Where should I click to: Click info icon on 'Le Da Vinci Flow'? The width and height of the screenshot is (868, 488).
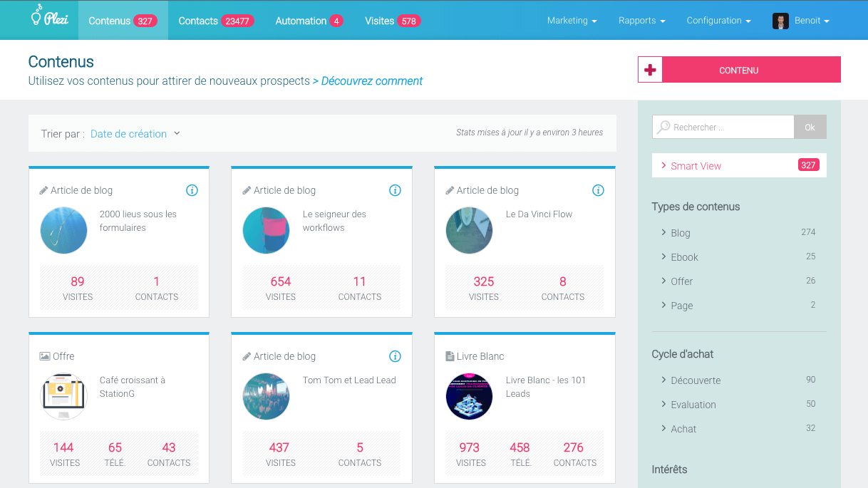(598, 190)
